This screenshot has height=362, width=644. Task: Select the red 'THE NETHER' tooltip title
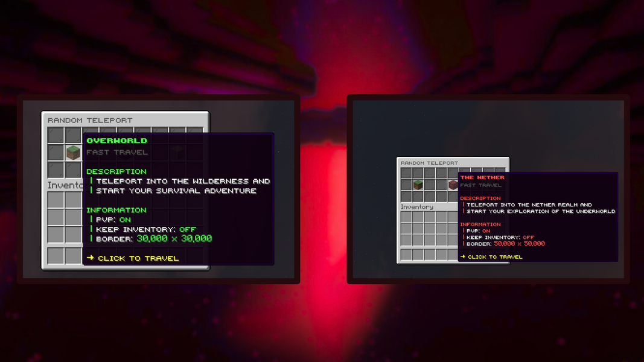point(482,177)
